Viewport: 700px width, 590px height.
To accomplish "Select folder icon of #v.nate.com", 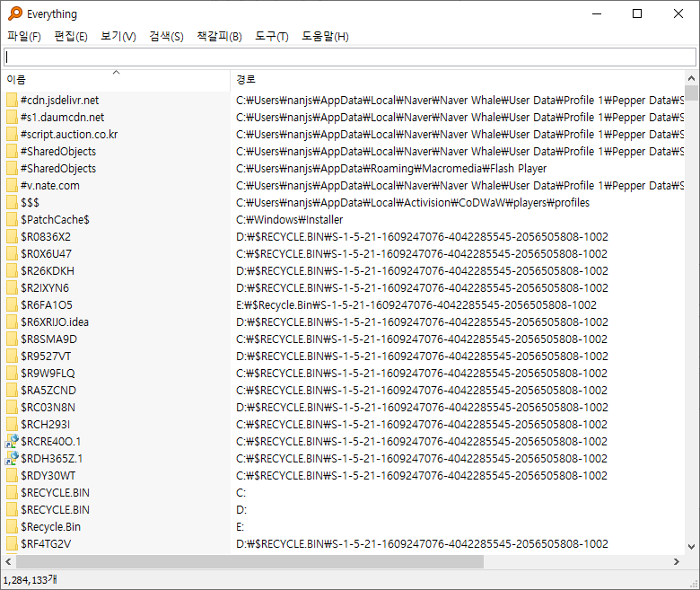I will pyautogui.click(x=12, y=185).
